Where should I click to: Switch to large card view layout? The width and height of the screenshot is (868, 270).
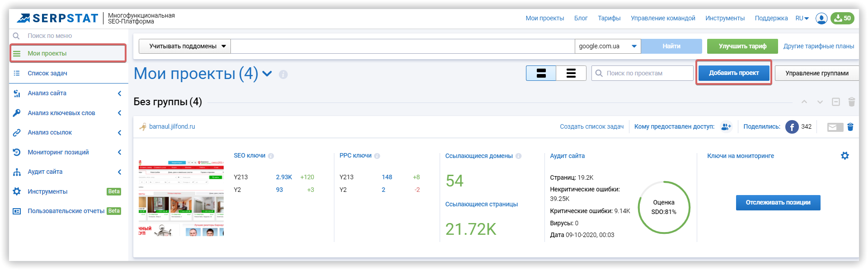(541, 73)
